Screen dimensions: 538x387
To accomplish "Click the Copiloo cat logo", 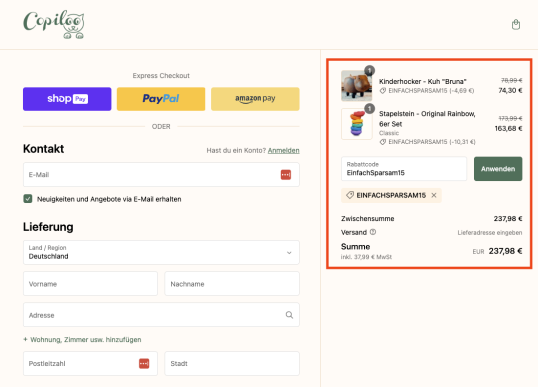I will click(x=54, y=24).
